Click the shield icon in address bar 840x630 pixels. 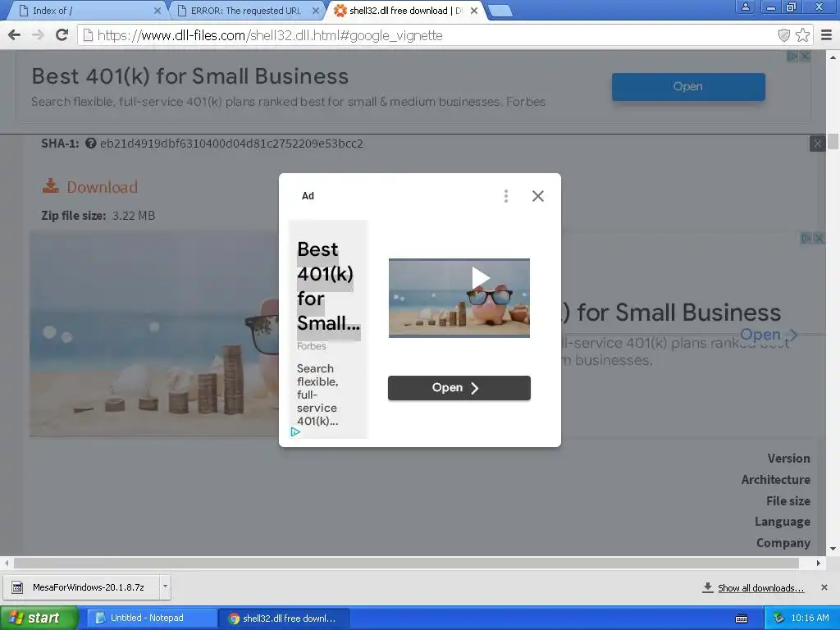(x=783, y=35)
